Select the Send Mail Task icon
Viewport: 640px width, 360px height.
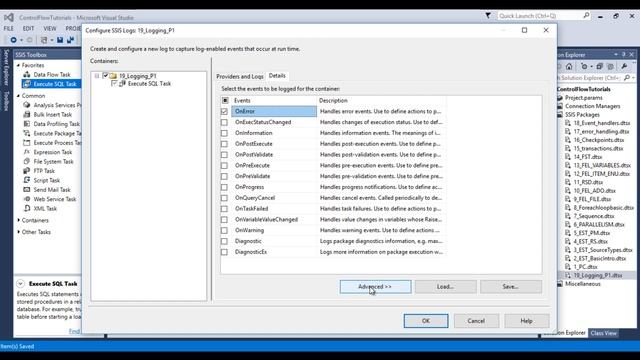(x=27, y=189)
